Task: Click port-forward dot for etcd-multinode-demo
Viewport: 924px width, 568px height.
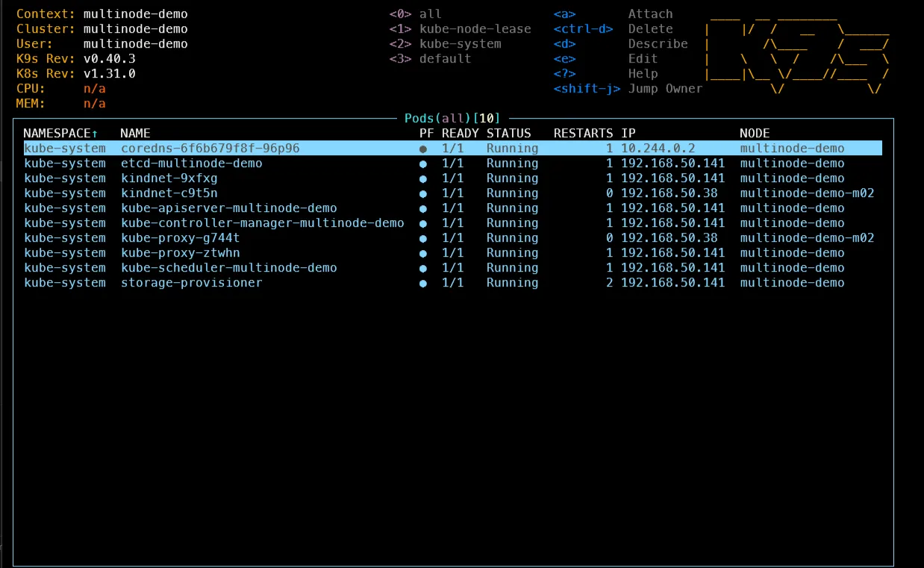Action: tap(423, 163)
